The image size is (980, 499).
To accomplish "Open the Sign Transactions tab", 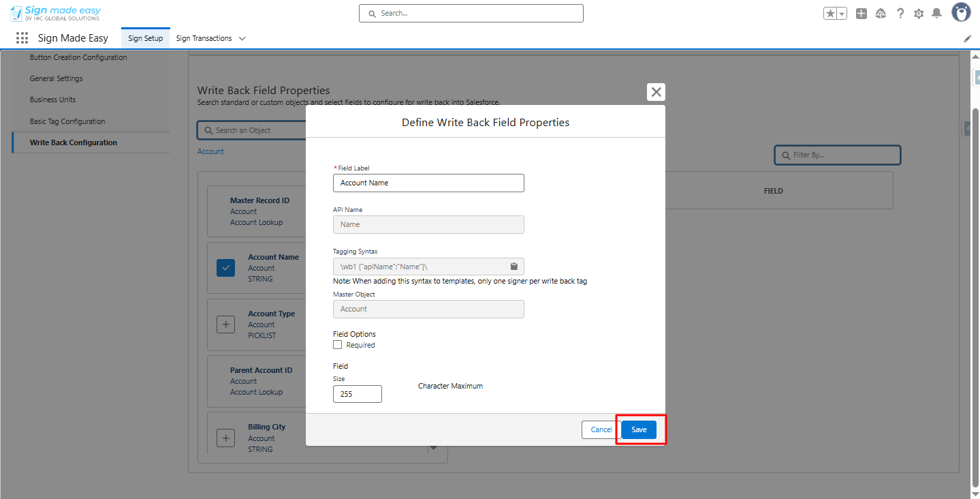I will tap(204, 38).
